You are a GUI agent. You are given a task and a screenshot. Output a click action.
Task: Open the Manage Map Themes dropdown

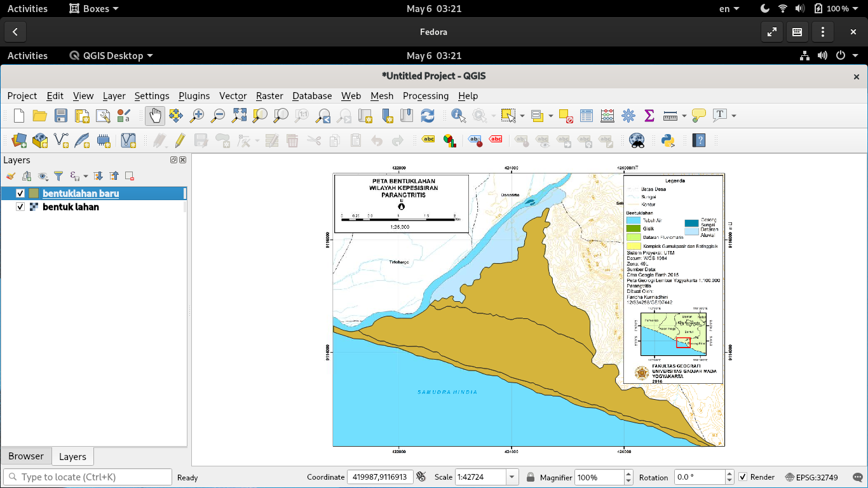(42, 176)
